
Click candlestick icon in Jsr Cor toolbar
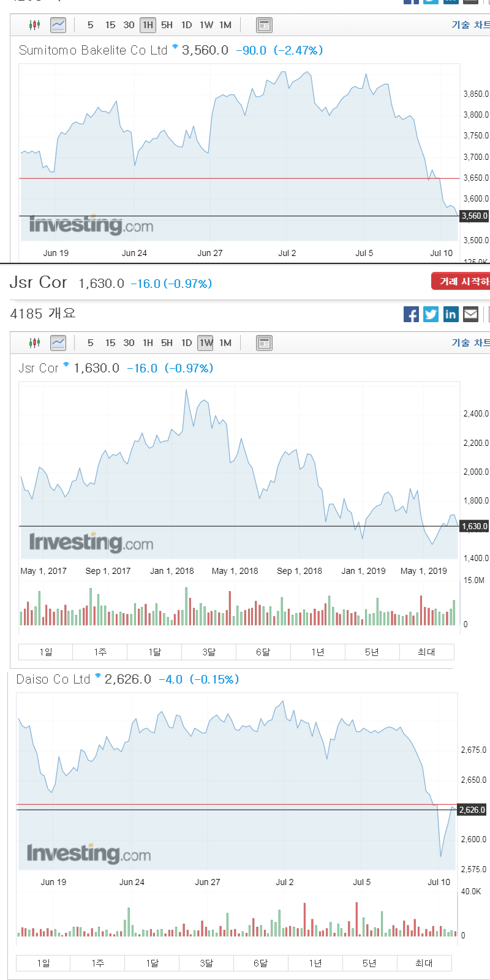coord(35,343)
